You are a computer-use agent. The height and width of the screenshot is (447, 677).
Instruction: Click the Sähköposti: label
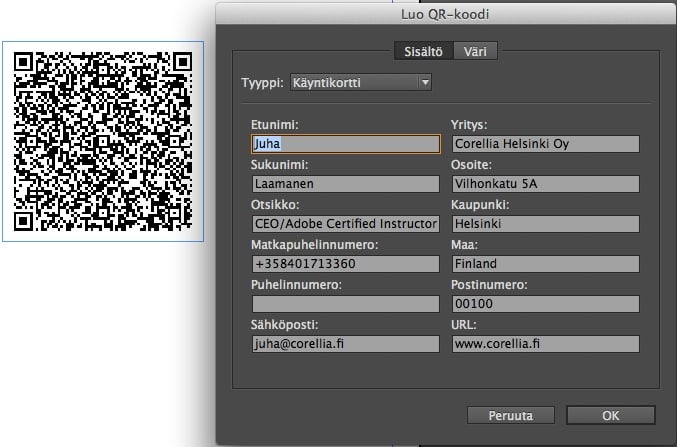284,325
